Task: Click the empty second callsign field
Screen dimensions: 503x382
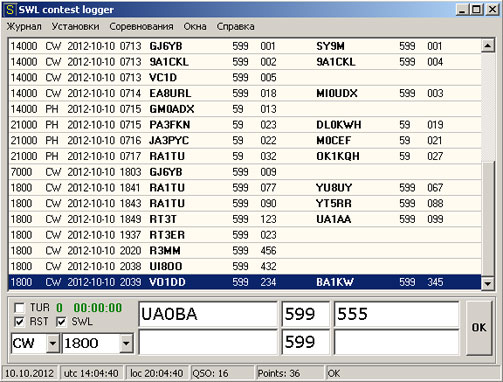Action: point(208,342)
